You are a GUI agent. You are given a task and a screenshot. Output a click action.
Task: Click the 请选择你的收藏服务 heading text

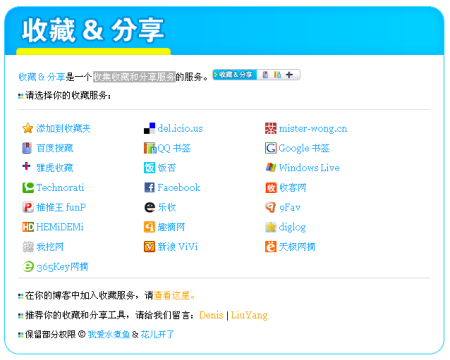pyautogui.click(x=67, y=96)
